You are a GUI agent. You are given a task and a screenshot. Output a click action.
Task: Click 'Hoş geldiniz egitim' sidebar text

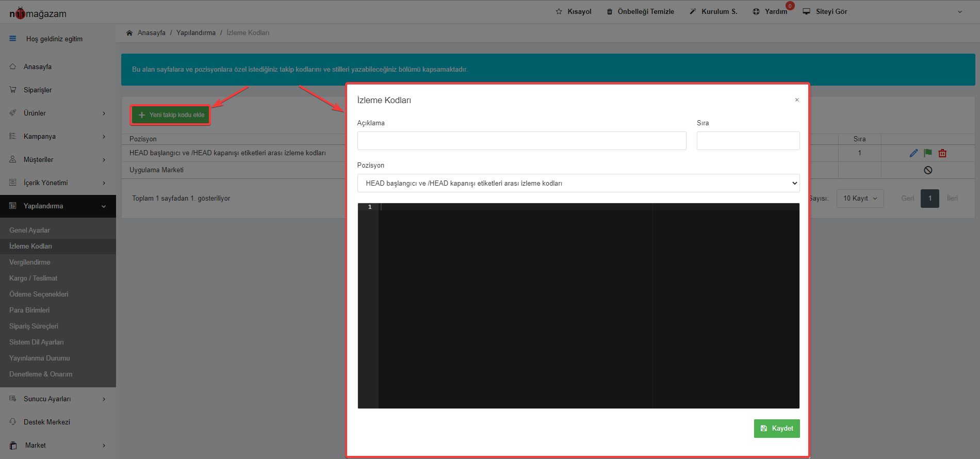tap(54, 39)
